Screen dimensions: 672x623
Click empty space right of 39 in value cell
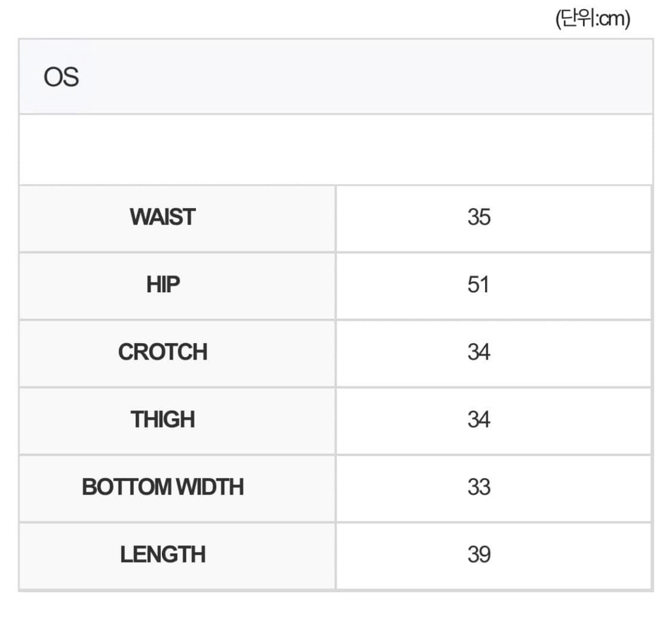tap(567, 555)
